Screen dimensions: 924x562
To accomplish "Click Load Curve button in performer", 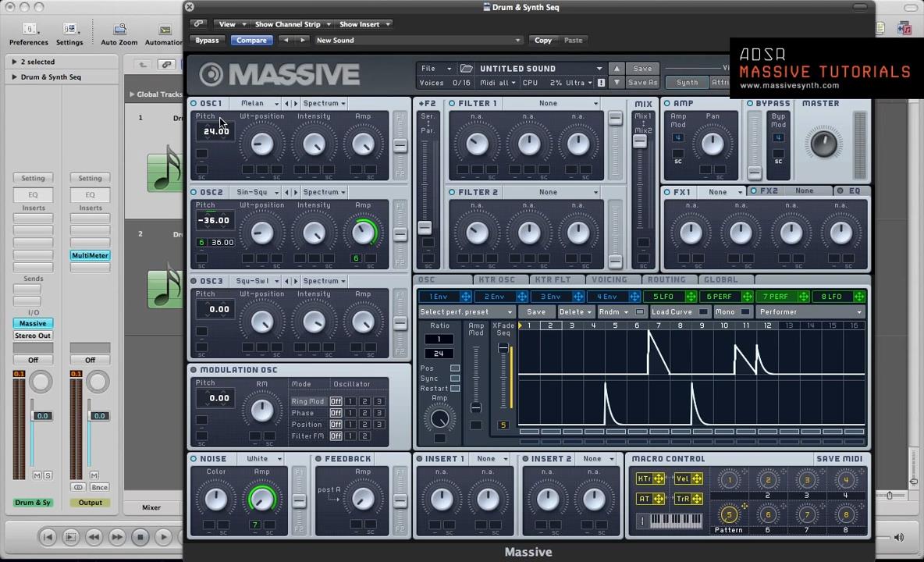I will click(678, 311).
